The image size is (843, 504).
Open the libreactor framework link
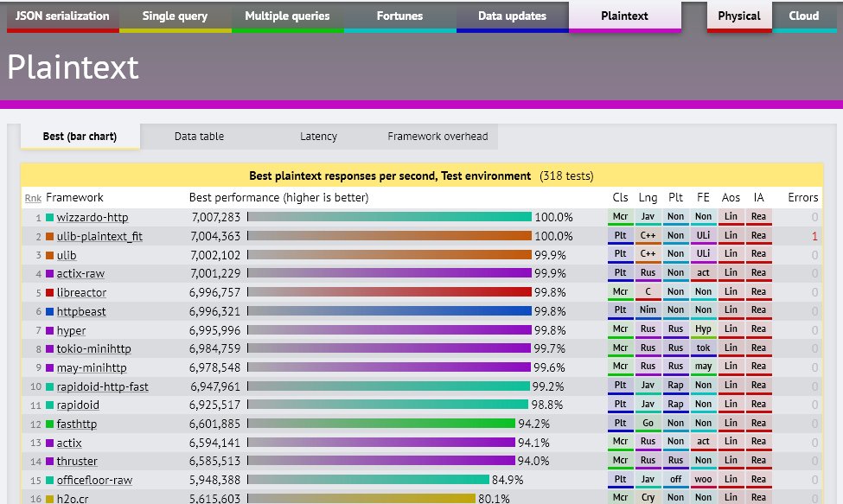pyautogui.click(x=82, y=292)
